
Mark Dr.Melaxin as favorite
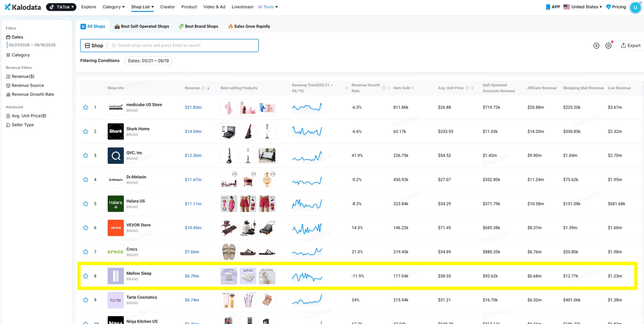pos(86,179)
